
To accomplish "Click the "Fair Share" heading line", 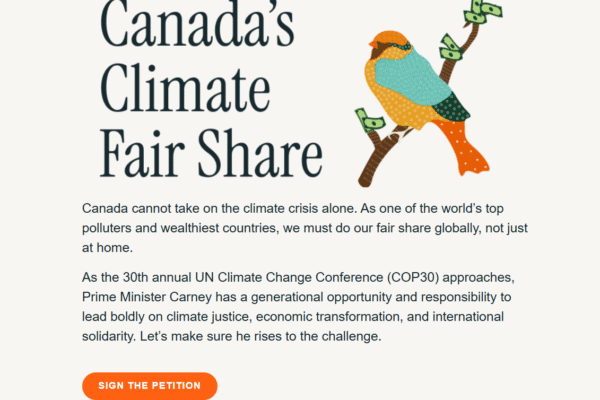I will 211,154.
